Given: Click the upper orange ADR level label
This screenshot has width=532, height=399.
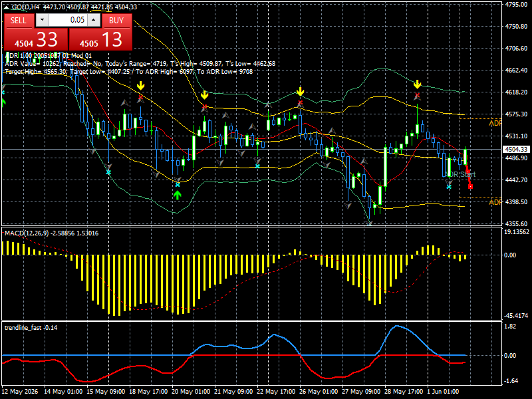Looking at the screenshot, I should 495,123.
